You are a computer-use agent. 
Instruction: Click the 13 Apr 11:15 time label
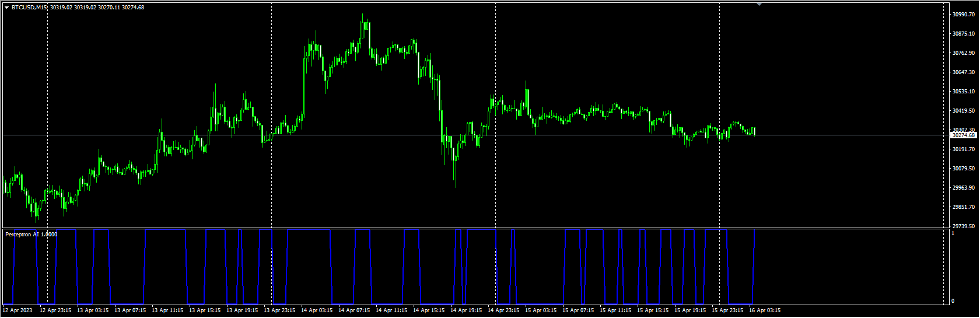pos(167,310)
